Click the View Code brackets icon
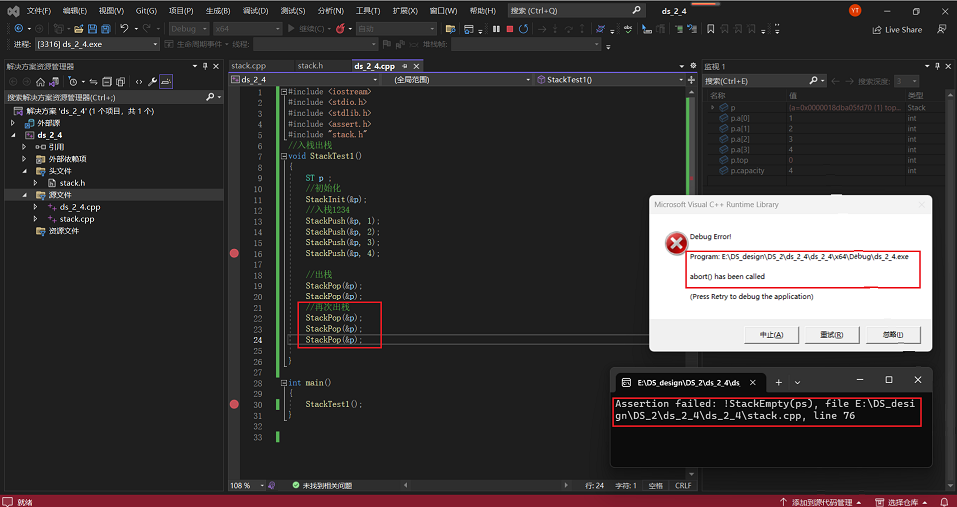Image resolution: width=957 pixels, height=507 pixels. click(x=139, y=82)
